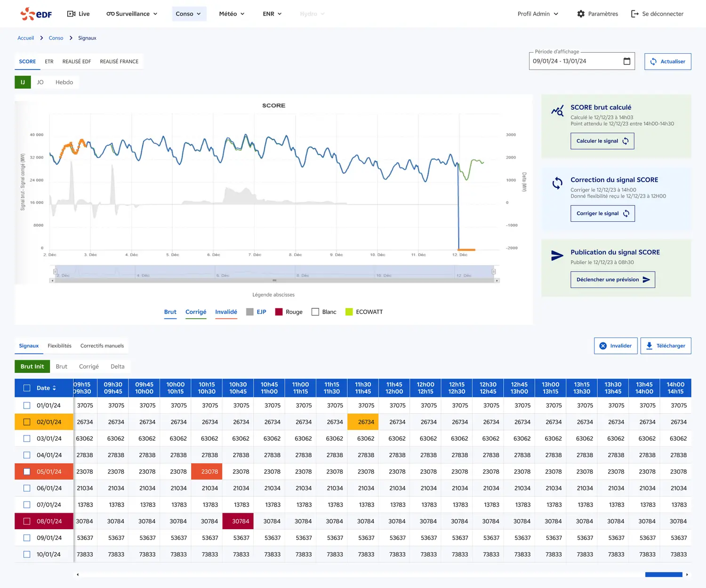This screenshot has height=588, width=706.
Task: Select the 08/01/24 row checkbox
Action: pos(27,521)
